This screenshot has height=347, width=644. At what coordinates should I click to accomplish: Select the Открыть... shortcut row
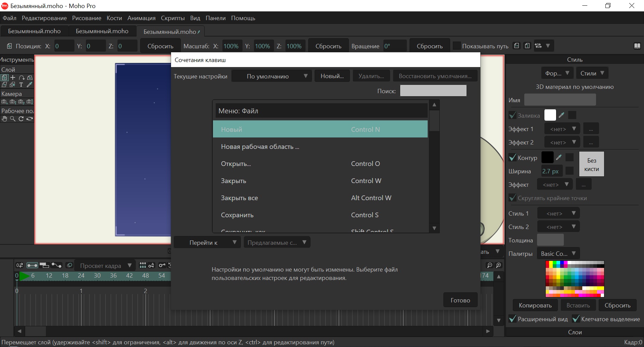pyautogui.click(x=320, y=164)
